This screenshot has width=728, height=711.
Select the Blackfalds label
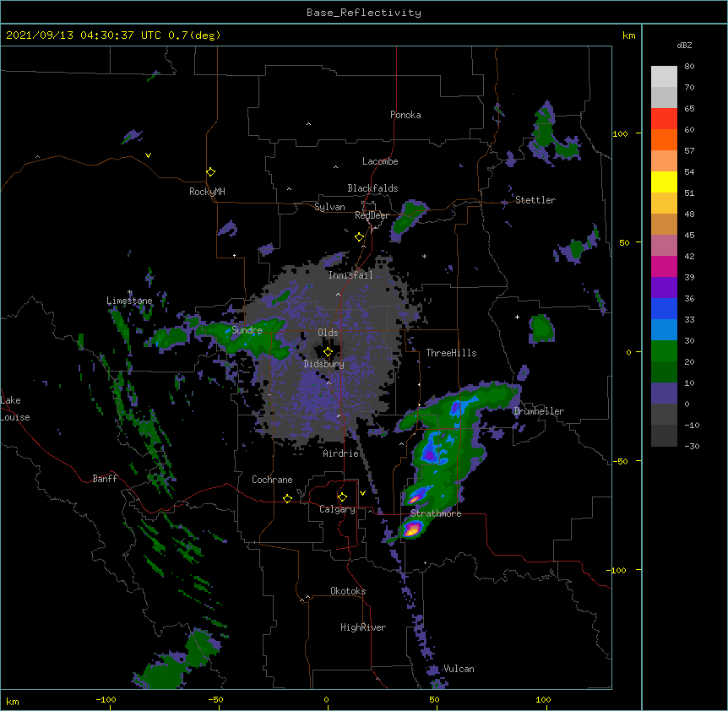click(x=372, y=188)
